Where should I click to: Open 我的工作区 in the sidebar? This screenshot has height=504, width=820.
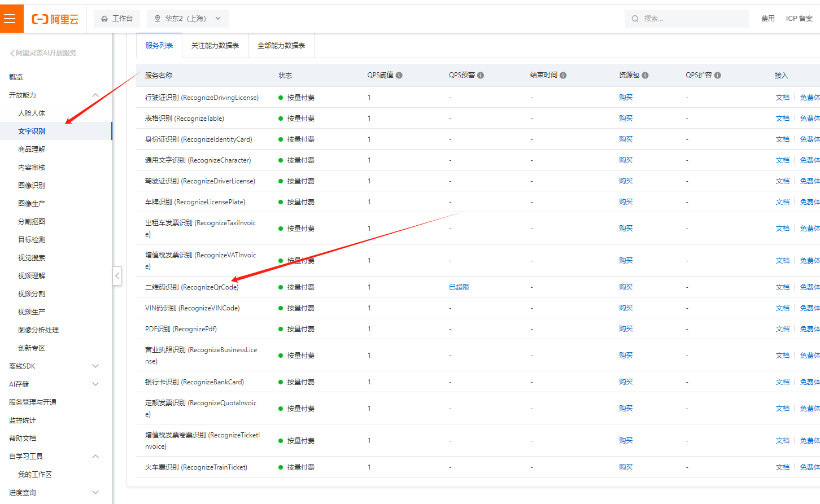coord(35,475)
